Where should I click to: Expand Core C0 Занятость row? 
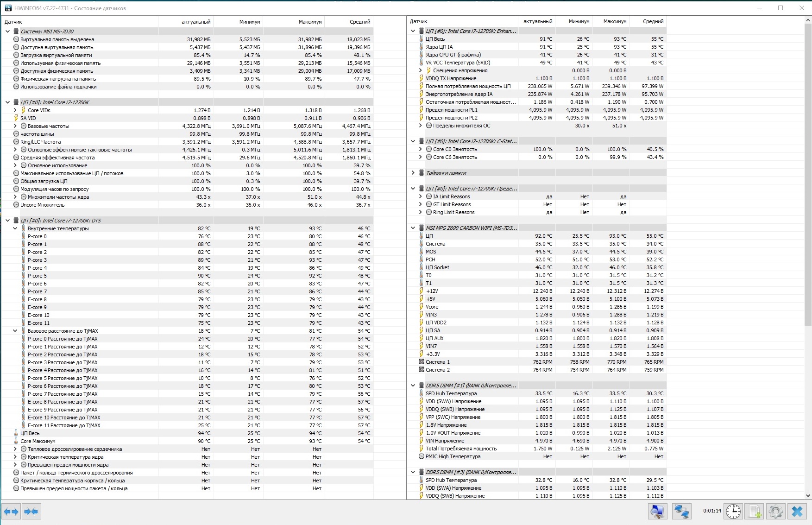click(420, 149)
